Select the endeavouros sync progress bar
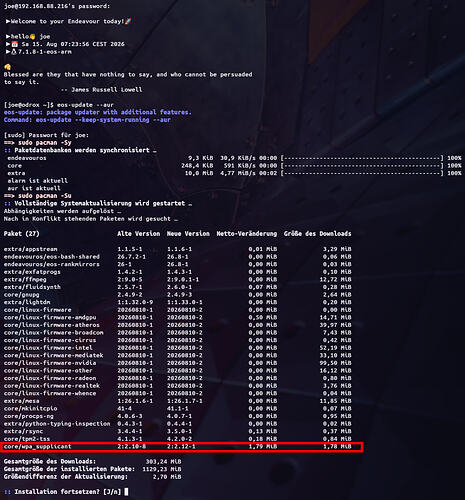The image size is (465, 500). tap(362, 158)
